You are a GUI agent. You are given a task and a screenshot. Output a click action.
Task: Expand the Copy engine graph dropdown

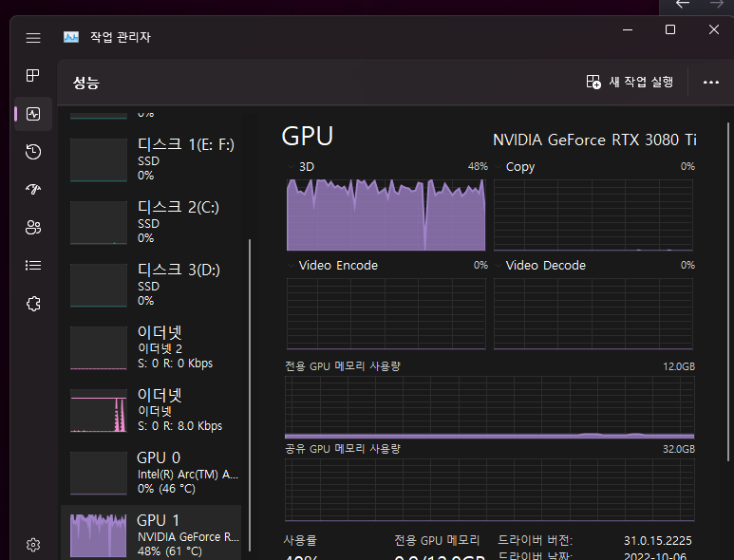tap(499, 167)
